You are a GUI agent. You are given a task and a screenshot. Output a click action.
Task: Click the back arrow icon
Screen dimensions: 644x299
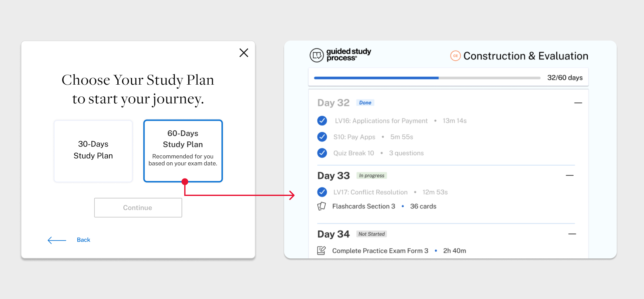tap(57, 240)
